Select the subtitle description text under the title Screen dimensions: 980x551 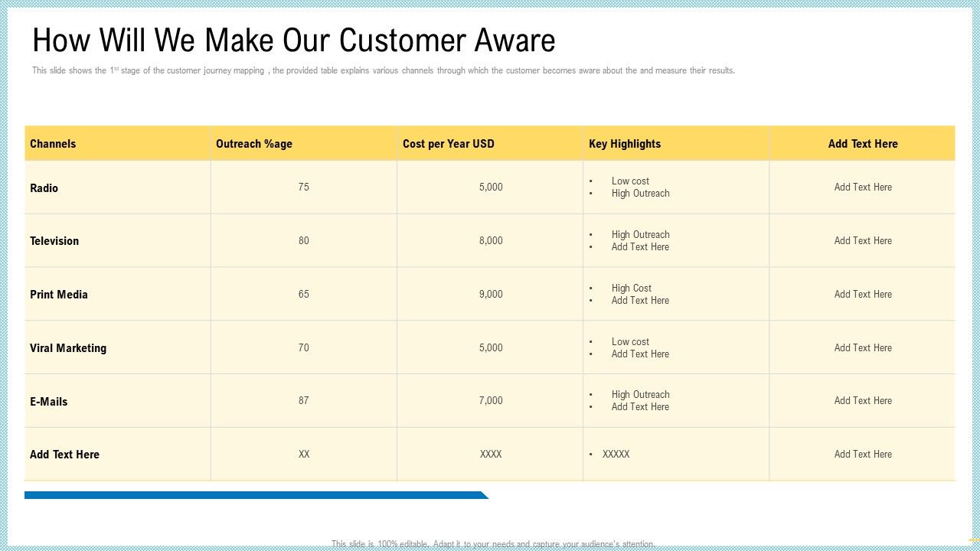pos(383,70)
